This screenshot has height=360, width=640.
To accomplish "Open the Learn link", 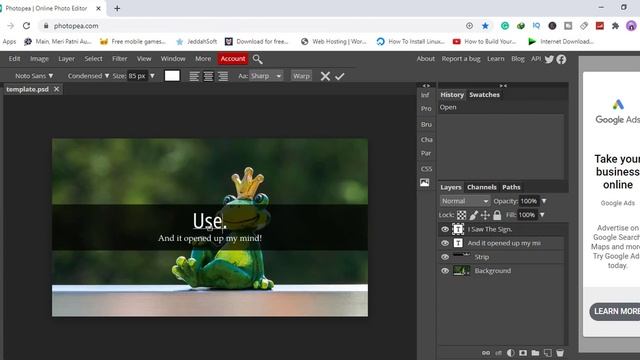I will [496, 59].
